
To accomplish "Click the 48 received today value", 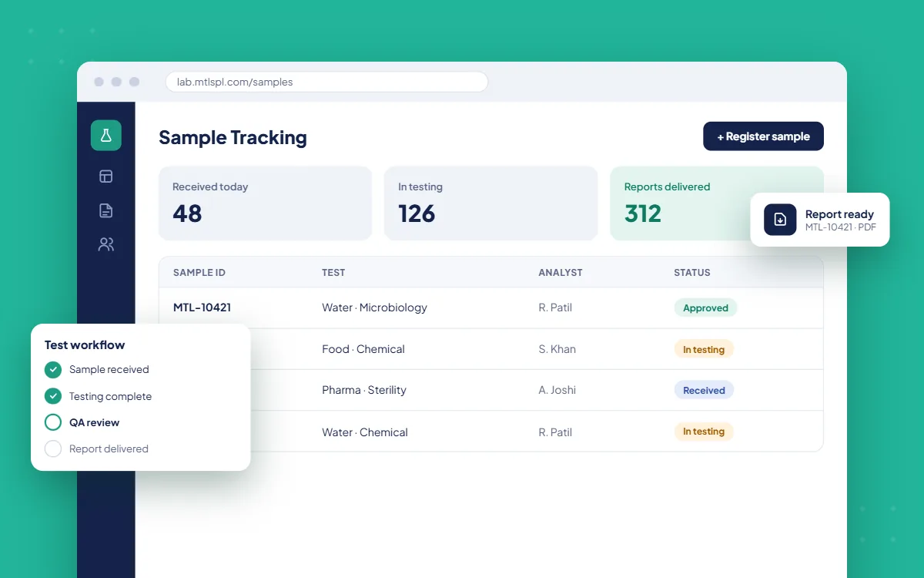I will pos(187,213).
